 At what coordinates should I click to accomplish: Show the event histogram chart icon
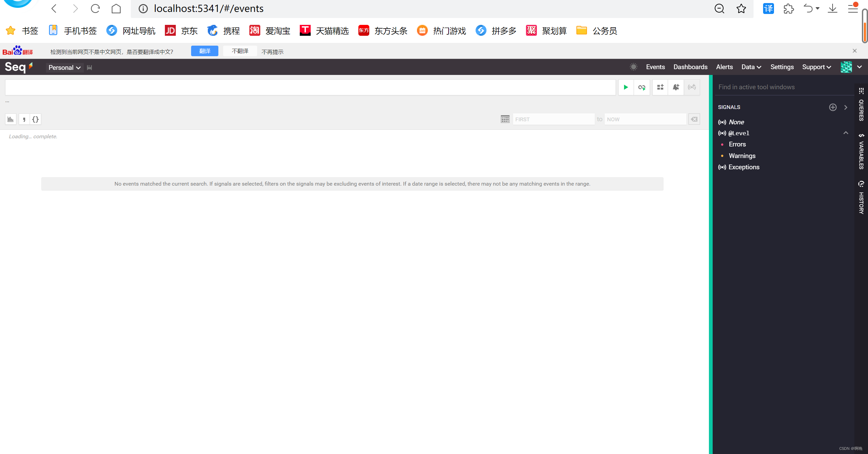coord(11,119)
